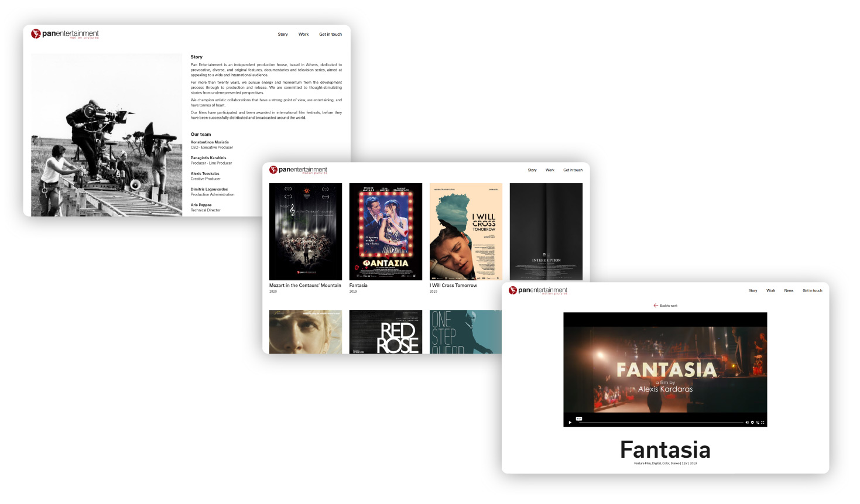
Task: Open Story link on the Fantasia page
Action: pos(752,291)
